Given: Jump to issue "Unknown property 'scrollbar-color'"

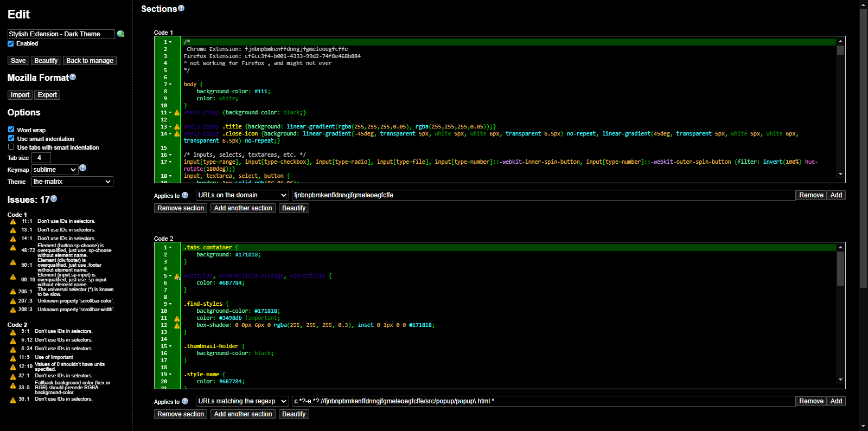Looking at the screenshot, I should 75,301.
